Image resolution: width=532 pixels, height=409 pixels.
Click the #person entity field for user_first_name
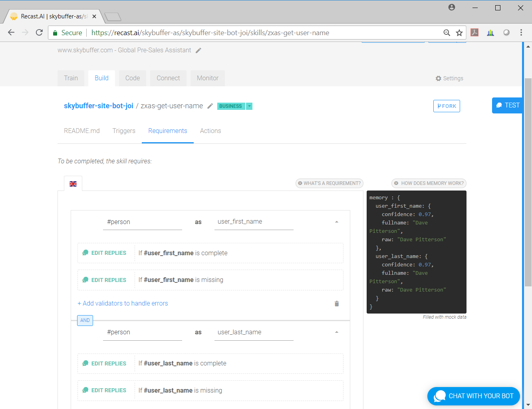coord(143,222)
